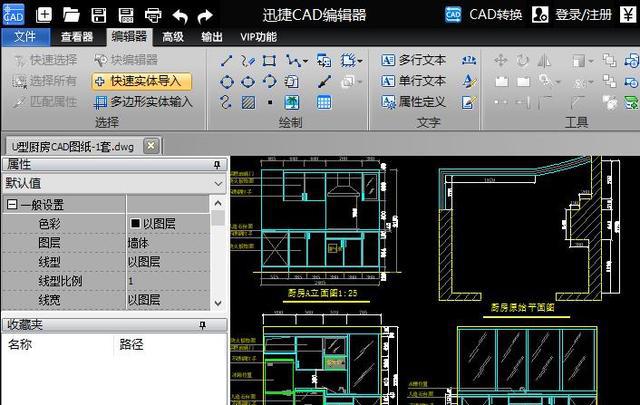Click the CAD转换 converter icon

pyautogui.click(x=453, y=15)
